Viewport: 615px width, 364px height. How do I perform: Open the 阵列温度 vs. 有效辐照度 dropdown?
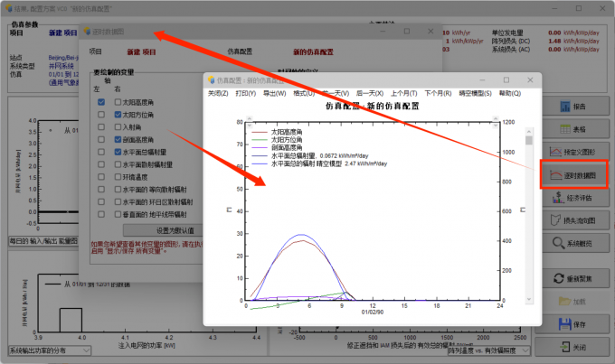coord(489,350)
